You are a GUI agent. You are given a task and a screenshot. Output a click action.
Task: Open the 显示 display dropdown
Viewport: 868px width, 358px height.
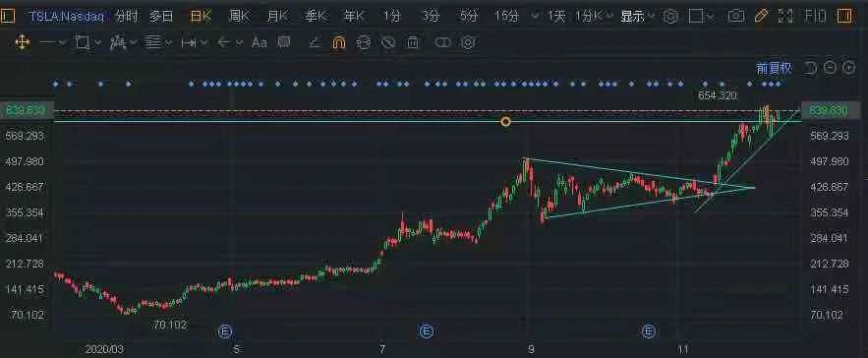point(638,17)
